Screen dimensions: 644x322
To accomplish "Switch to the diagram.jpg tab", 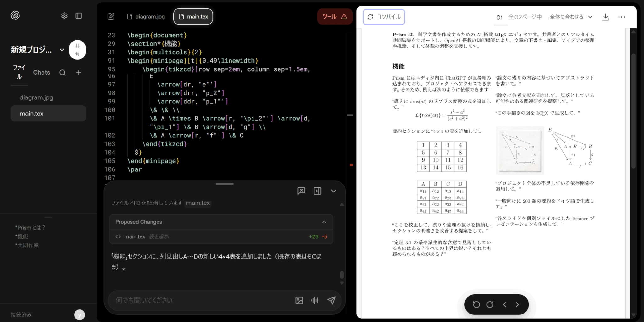I will tap(146, 17).
